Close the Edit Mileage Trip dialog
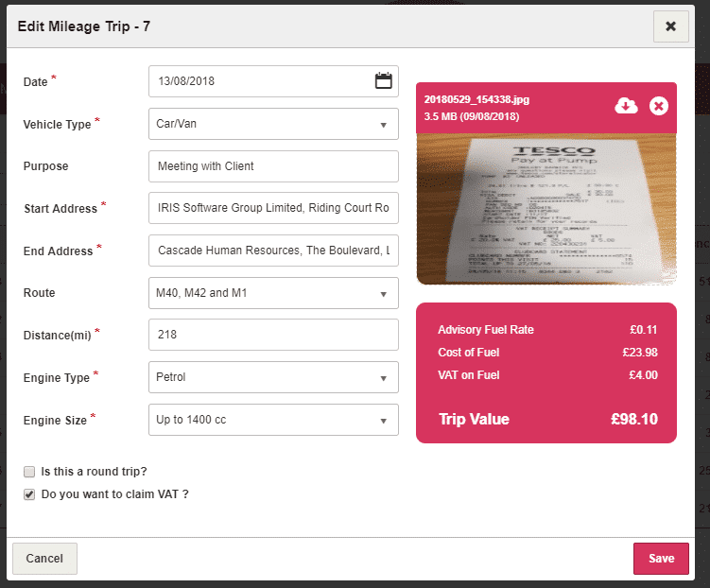Image resolution: width=710 pixels, height=588 pixels. click(670, 26)
